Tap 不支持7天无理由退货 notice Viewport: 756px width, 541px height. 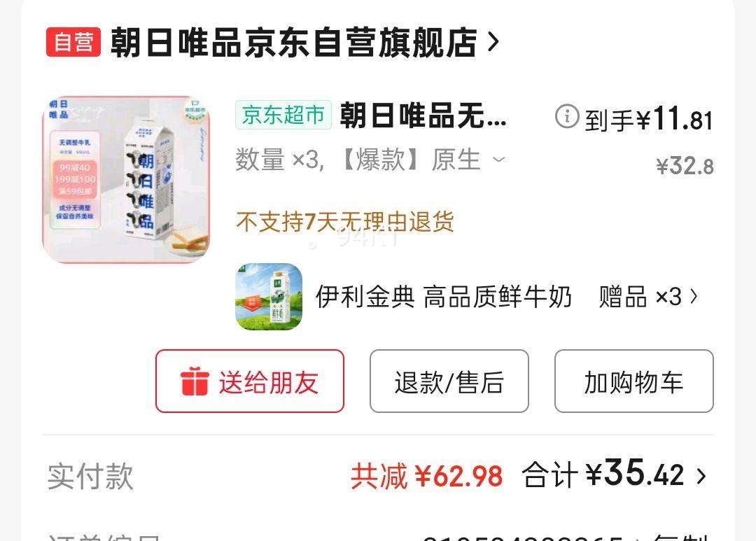[x=345, y=222]
